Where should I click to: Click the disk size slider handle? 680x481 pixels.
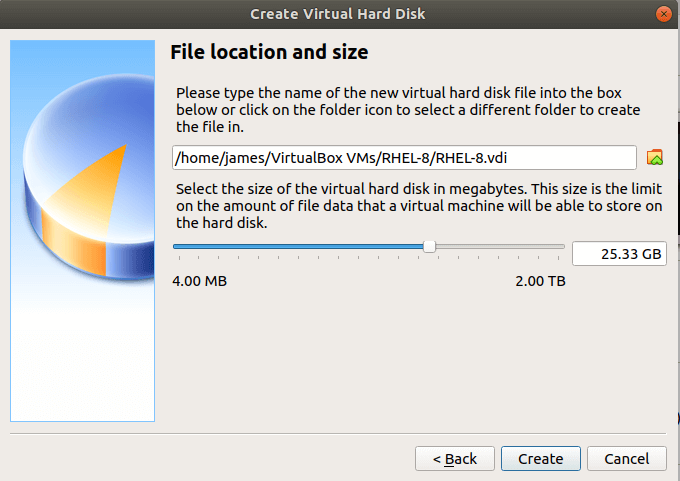pyautogui.click(x=429, y=246)
